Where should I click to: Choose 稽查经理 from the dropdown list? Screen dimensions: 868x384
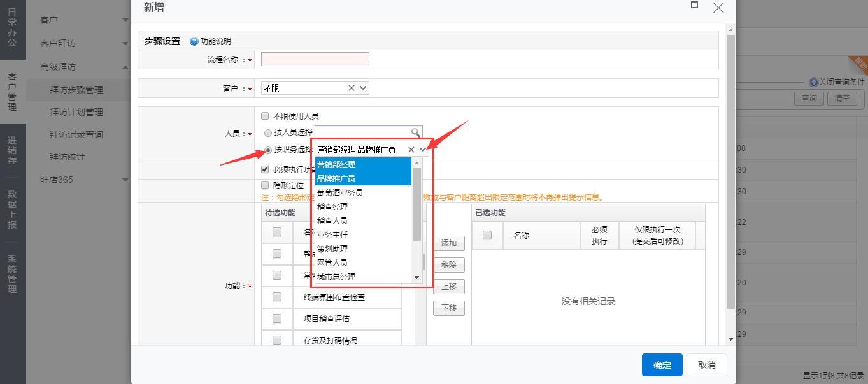pyautogui.click(x=332, y=206)
